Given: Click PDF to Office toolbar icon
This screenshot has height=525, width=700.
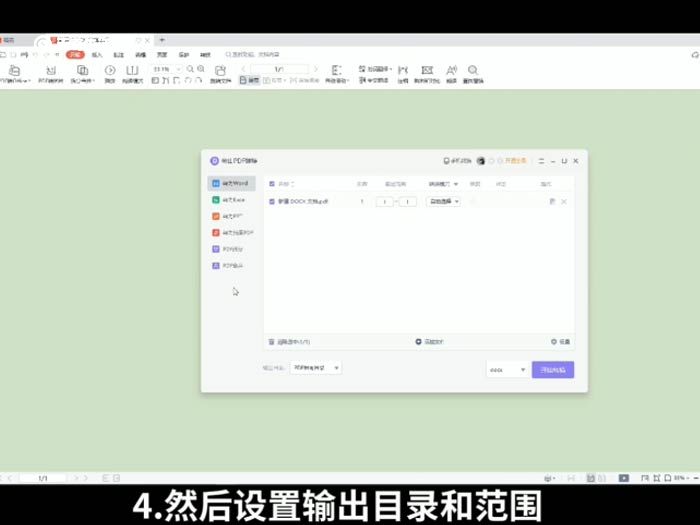Looking at the screenshot, I should click(x=15, y=74).
